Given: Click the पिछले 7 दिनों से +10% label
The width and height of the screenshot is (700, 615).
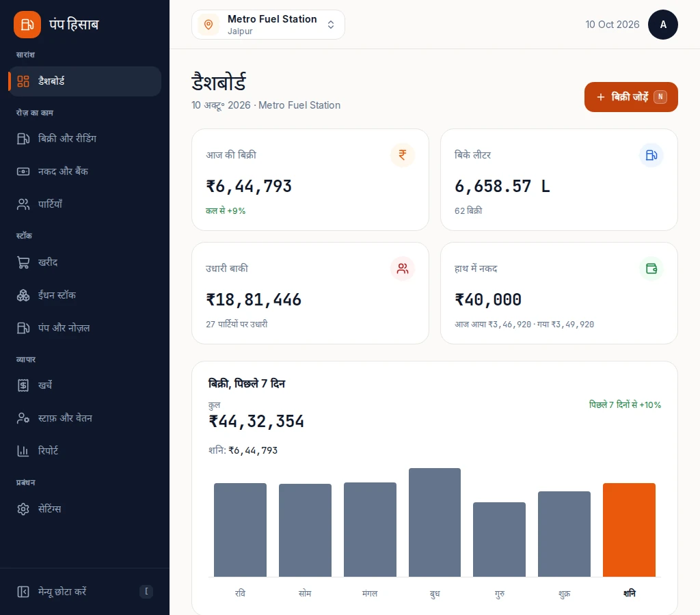Looking at the screenshot, I should point(625,405).
